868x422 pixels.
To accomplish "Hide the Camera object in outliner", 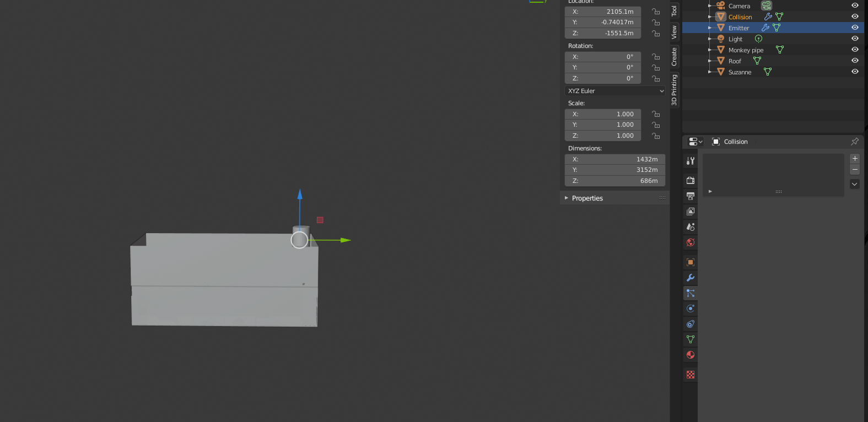I will click(855, 6).
